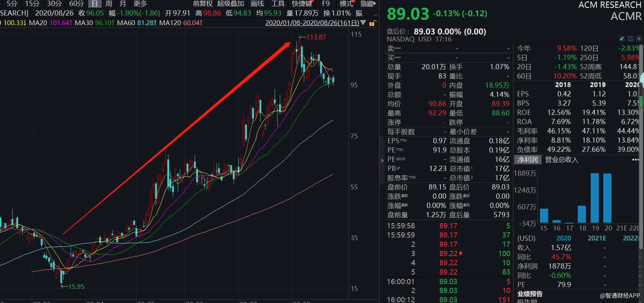Select the 月 monthly chart tab
644x303 pixels.
click(123, 4)
